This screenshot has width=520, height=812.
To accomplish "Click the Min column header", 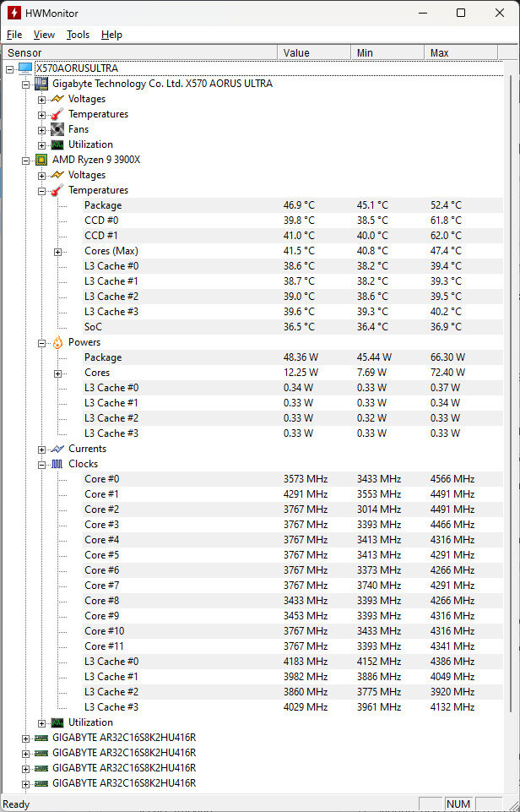I will click(387, 53).
